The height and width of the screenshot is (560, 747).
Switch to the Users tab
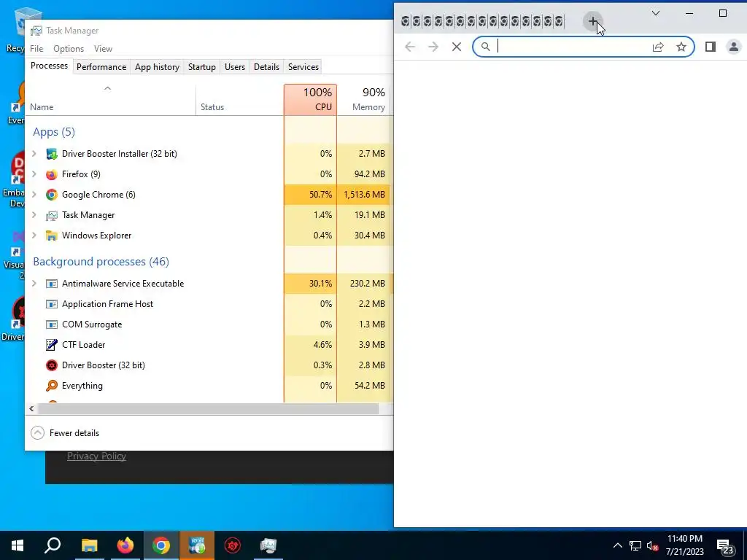235,67
